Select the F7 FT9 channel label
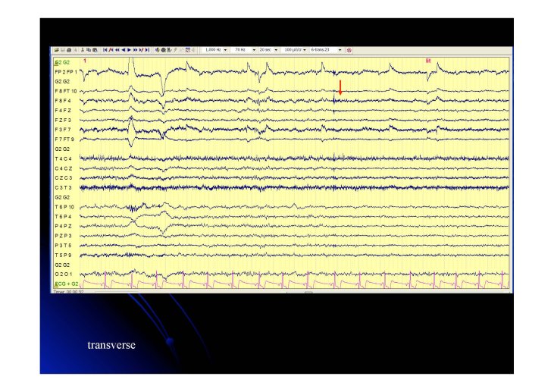Image resolution: width=554 pixels, height=392 pixels. (x=64, y=140)
